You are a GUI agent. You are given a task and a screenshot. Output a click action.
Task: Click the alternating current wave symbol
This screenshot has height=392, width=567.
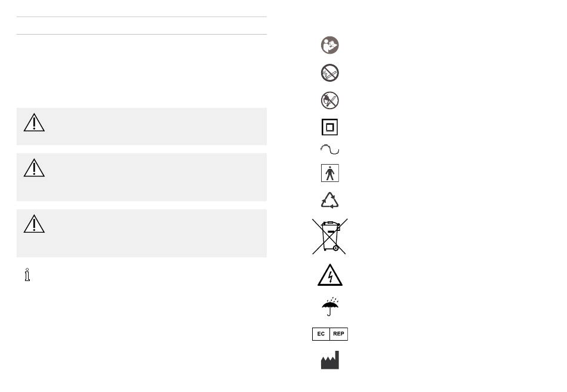pos(330,149)
